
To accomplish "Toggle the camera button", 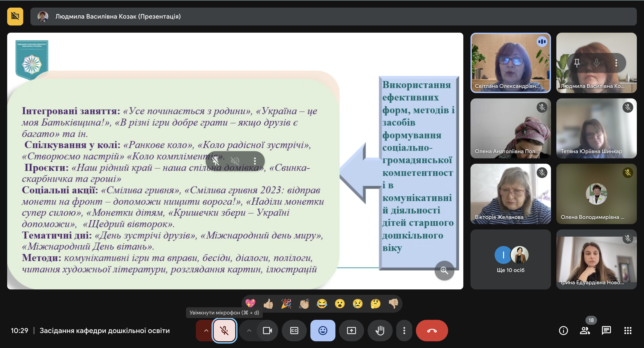I will (267, 331).
